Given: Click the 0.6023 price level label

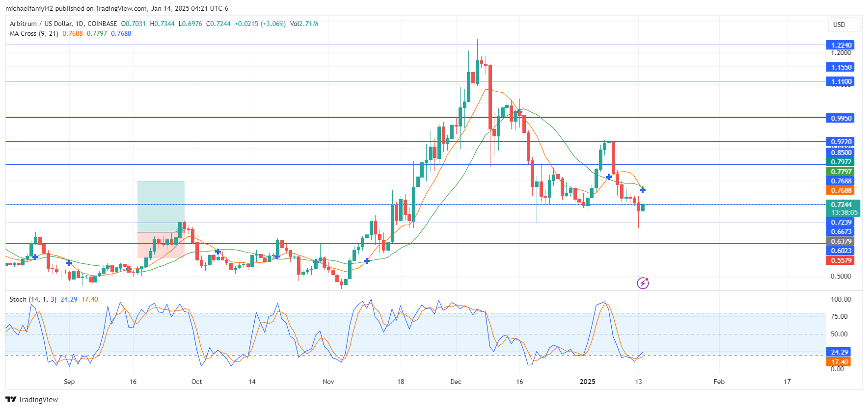Looking at the screenshot, I should pos(841,251).
